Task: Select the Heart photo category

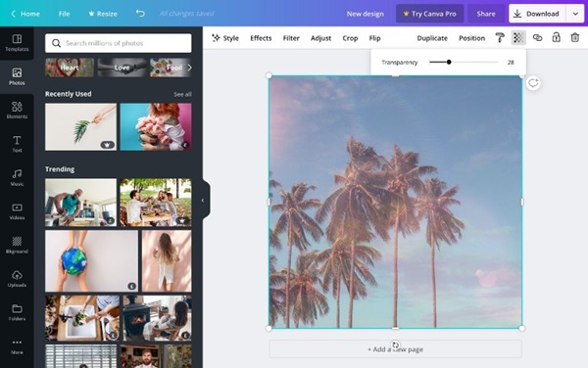Action: 70,68
